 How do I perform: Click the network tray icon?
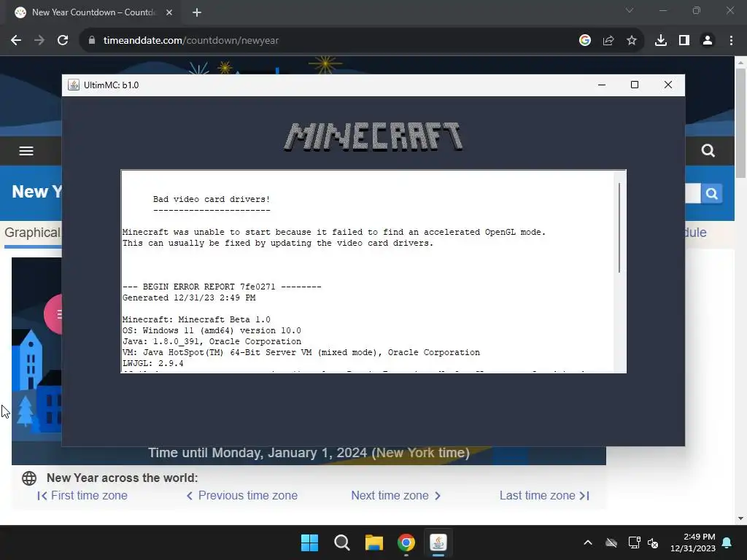click(x=634, y=542)
